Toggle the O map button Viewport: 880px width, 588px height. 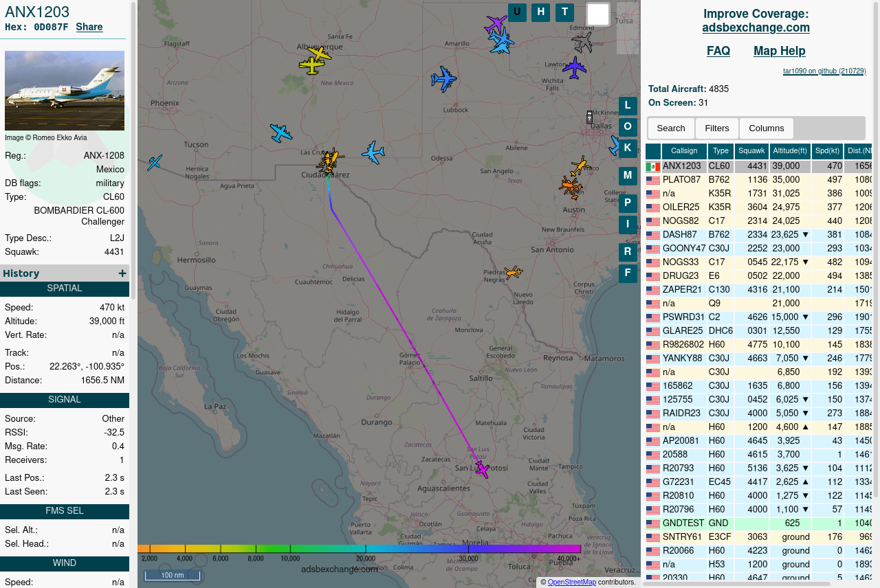point(628,127)
